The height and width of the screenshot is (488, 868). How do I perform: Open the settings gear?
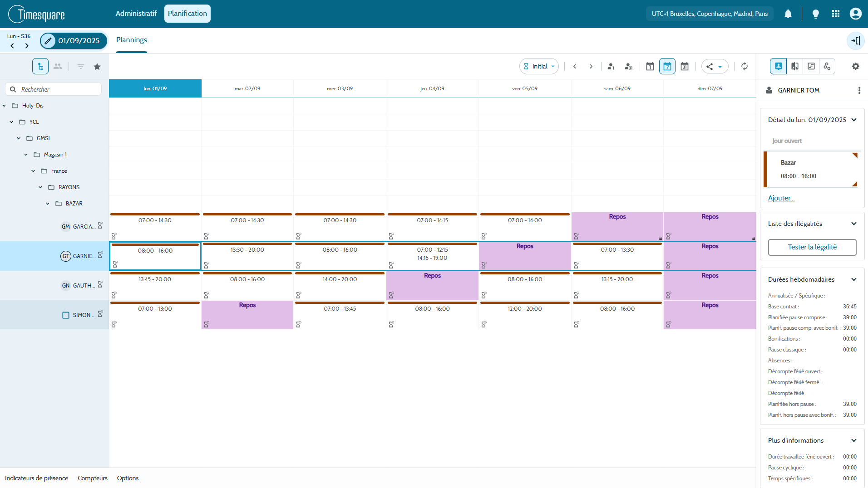(x=856, y=66)
